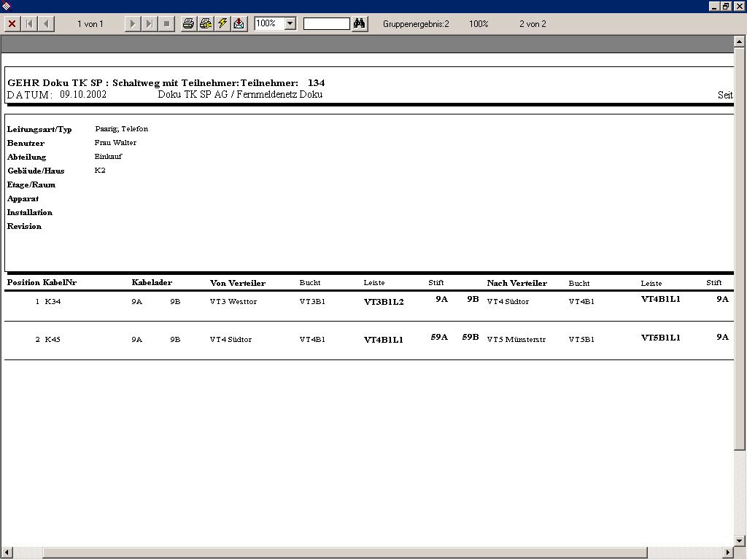
Task: Click the user 'Frau Walter'
Action: coord(115,143)
